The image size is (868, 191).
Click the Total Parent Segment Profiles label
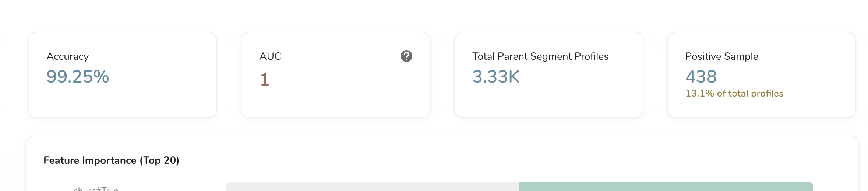tap(540, 56)
